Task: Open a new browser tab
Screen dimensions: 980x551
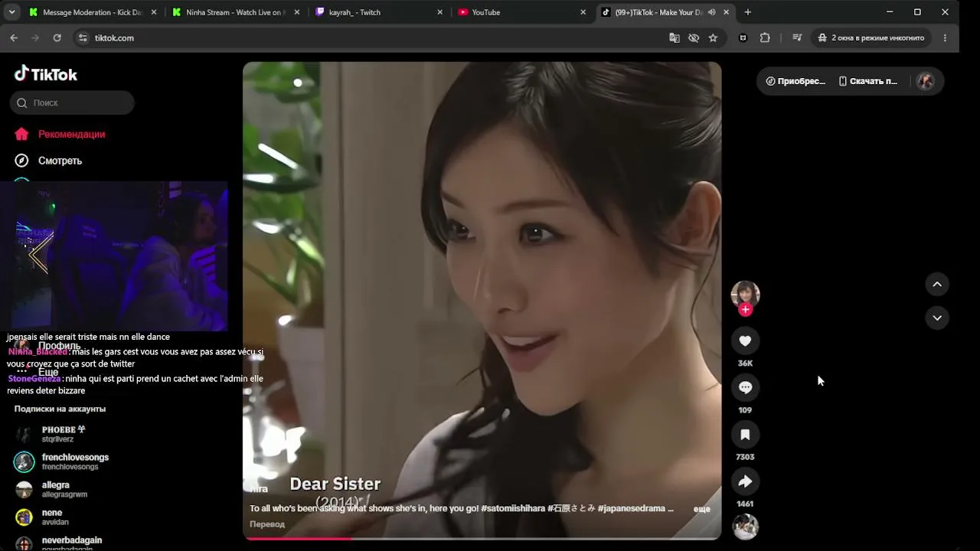Action: (747, 12)
